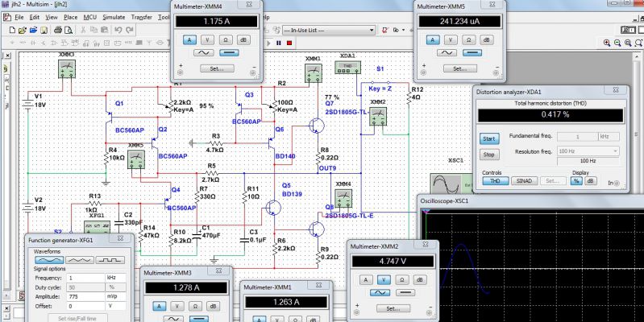
Task: Select the XFG1 function generator symbol
Action: coord(97,227)
